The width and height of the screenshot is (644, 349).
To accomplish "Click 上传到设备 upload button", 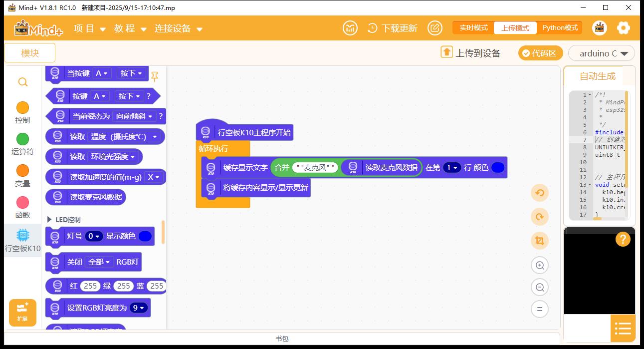I will coord(470,53).
